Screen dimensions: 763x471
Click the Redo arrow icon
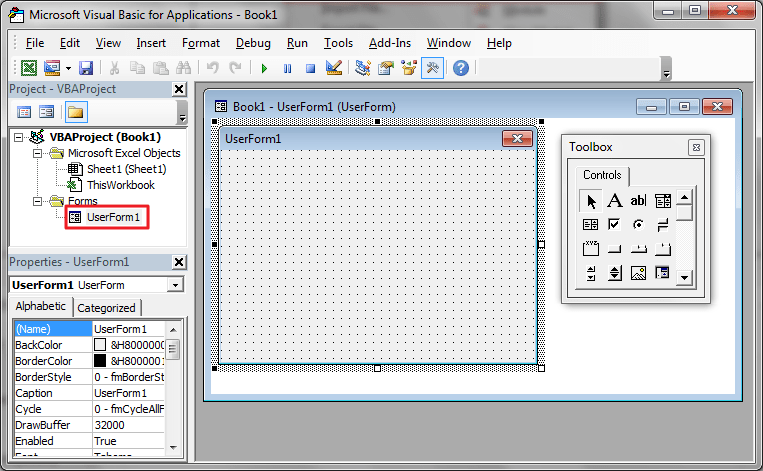pyautogui.click(x=236, y=68)
